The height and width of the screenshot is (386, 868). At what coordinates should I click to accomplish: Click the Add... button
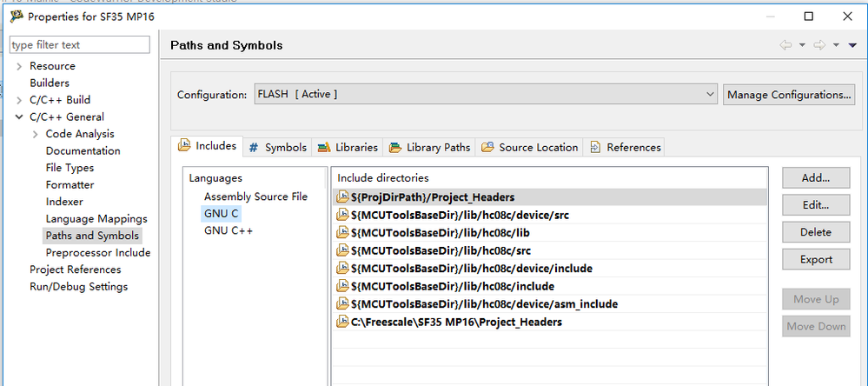point(815,177)
